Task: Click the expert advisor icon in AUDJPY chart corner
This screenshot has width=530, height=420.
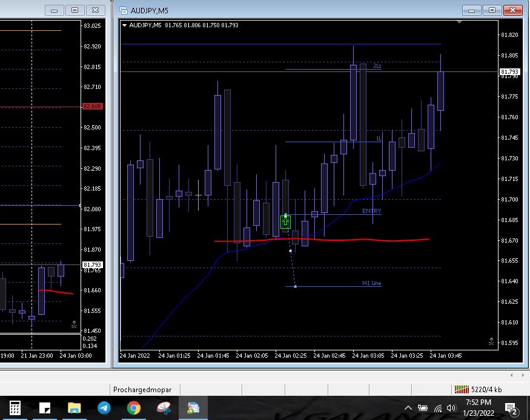Action: click(x=491, y=342)
